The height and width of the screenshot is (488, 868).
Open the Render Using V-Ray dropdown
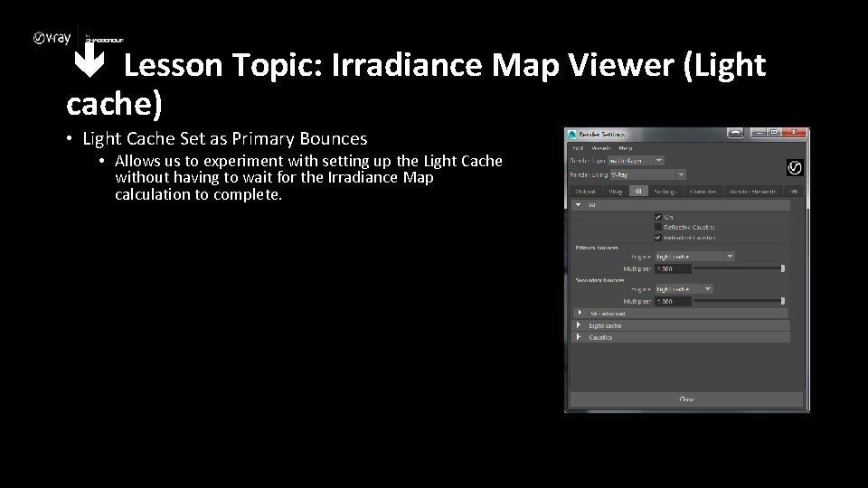point(648,174)
